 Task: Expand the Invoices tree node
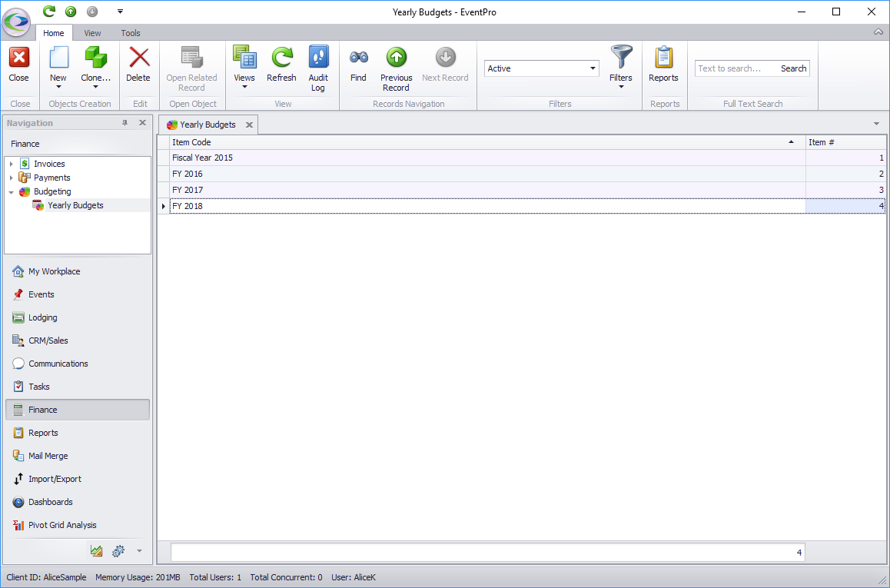coord(12,164)
